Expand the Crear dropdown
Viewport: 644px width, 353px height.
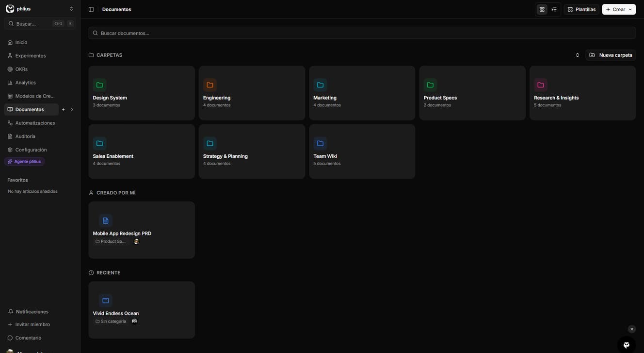[x=618, y=9]
